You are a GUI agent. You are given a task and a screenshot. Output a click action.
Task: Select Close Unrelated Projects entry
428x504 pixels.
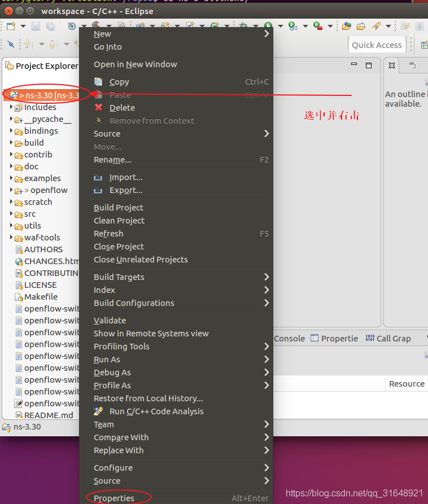pyautogui.click(x=176, y=260)
